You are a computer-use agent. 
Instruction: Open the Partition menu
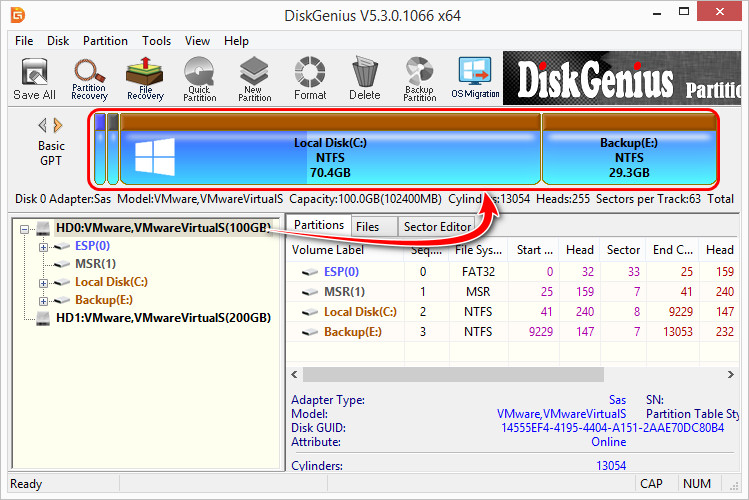[x=105, y=41]
